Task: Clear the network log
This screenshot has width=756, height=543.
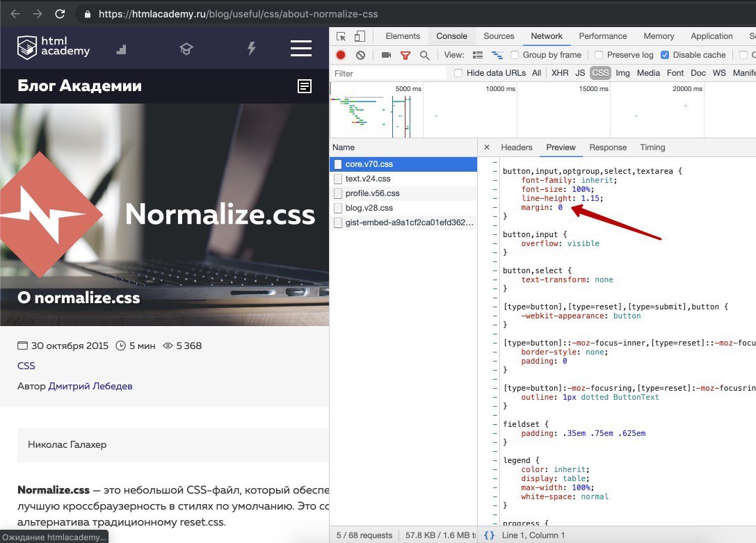Action: tap(361, 55)
